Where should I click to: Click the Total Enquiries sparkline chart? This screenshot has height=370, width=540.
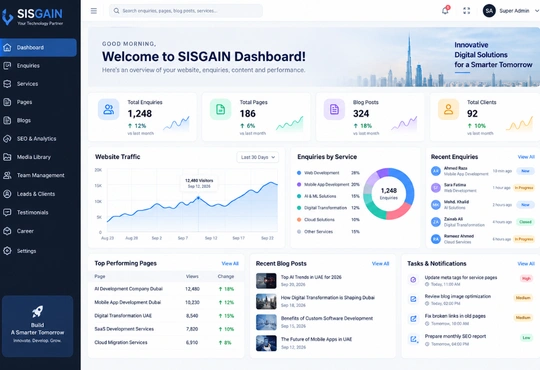coord(176,124)
